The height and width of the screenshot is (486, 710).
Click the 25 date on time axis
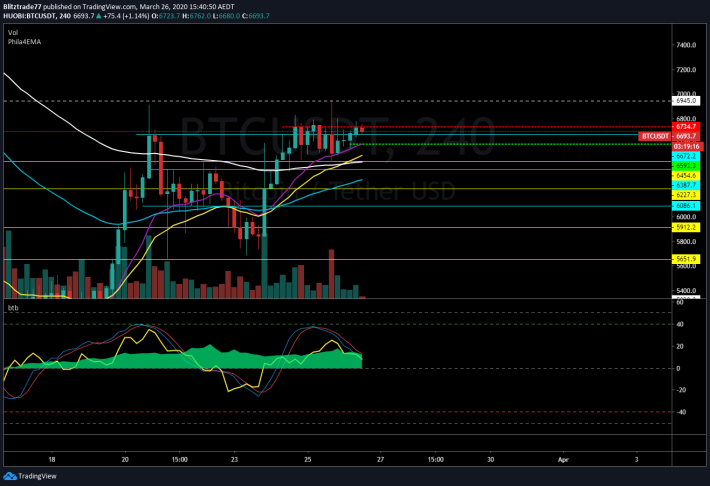click(307, 459)
